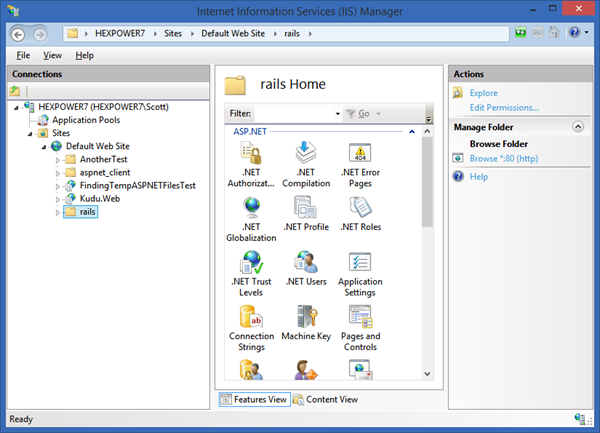Open the help toolbar dropdown arrow

tap(586, 33)
